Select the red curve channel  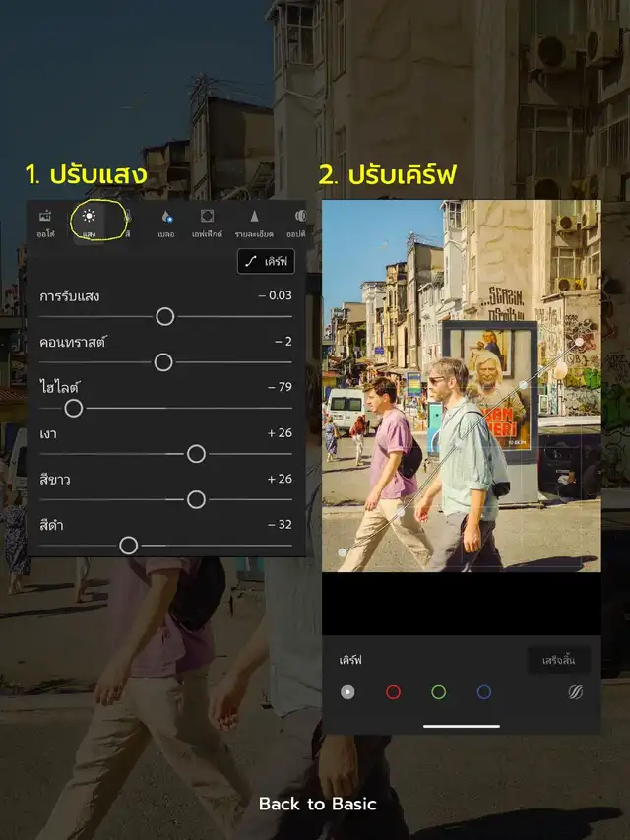(x=393, y=692)
